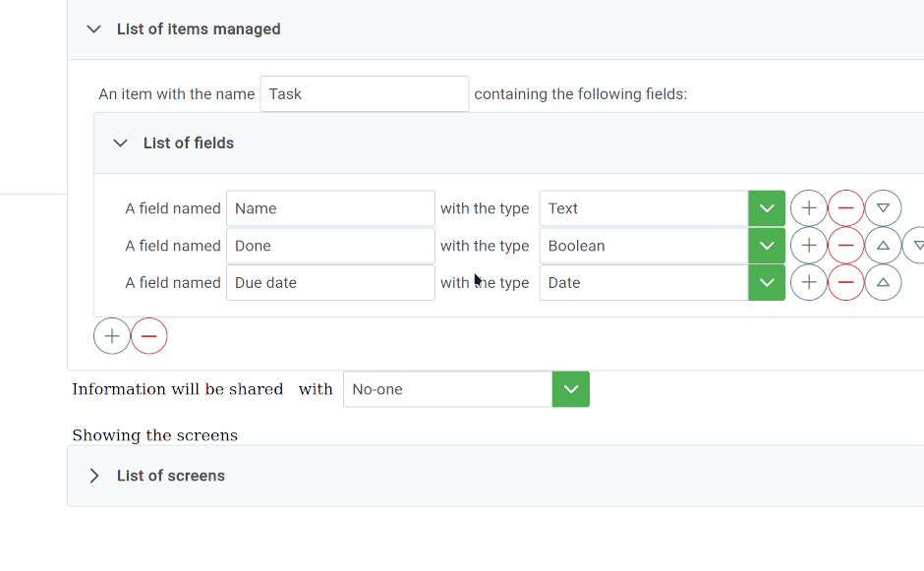Open the Text type dropdown

point(767,208)
